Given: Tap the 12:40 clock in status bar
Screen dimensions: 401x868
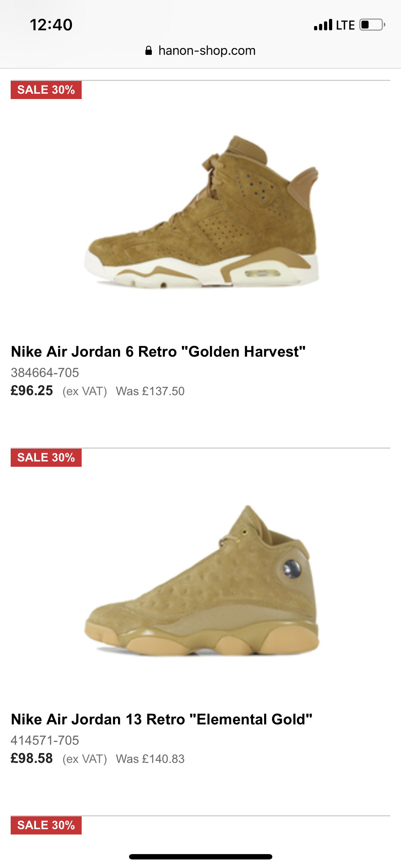Looking at the screenshot, I should [51, 25].
